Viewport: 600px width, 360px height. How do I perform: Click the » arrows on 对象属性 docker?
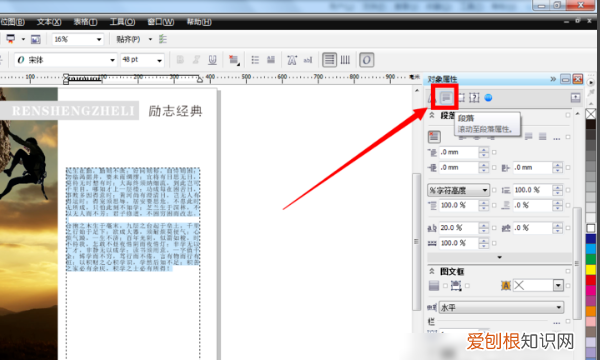(553, 79)
